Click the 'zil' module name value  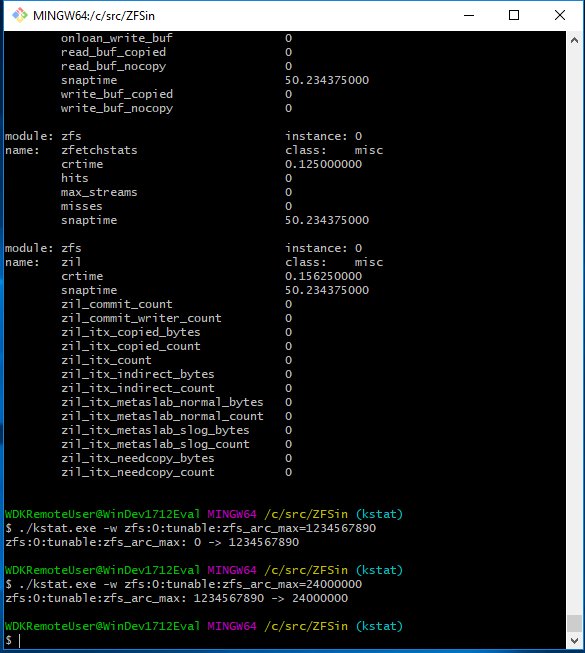coord(71,262)
